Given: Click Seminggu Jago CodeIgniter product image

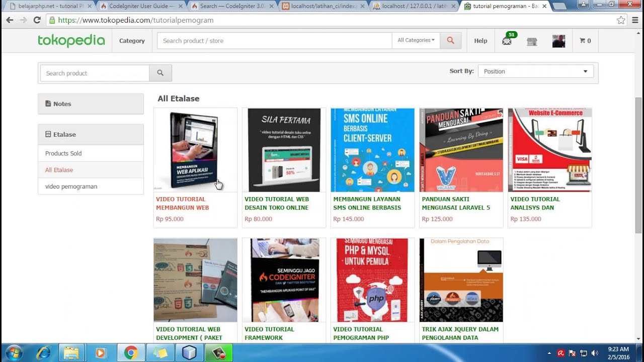Looking at the screenshot, I should coord(284,280).
